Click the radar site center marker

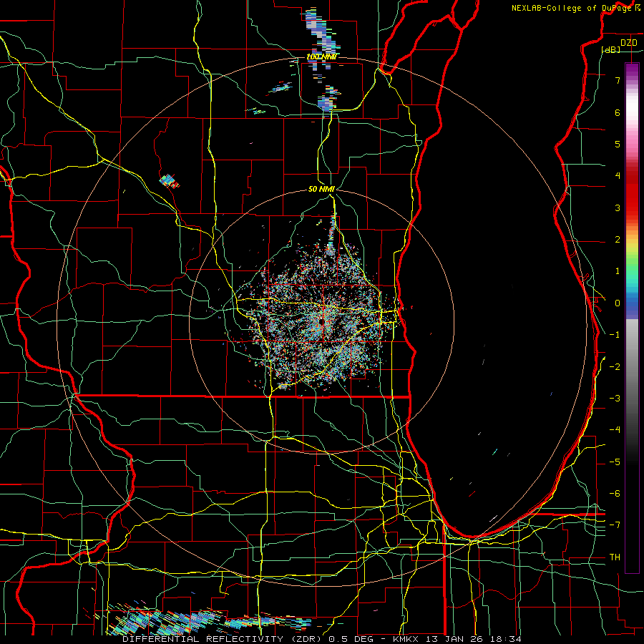(321, 322)
